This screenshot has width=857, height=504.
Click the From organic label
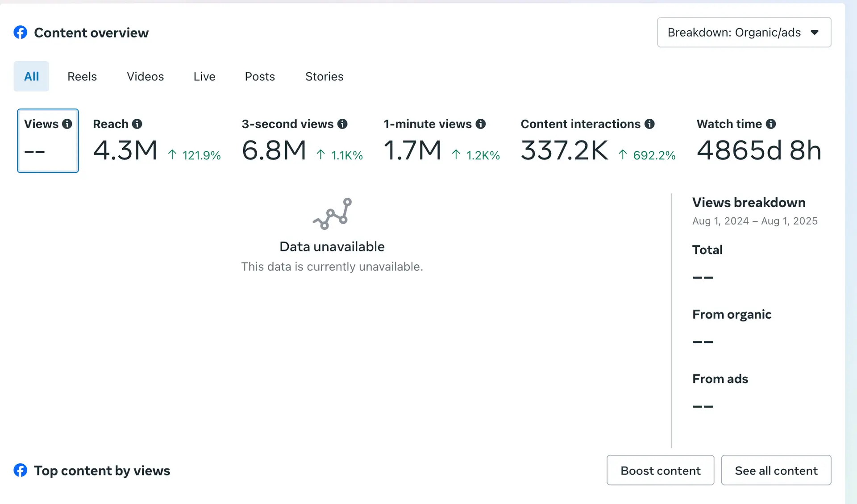tap(732, 315)
